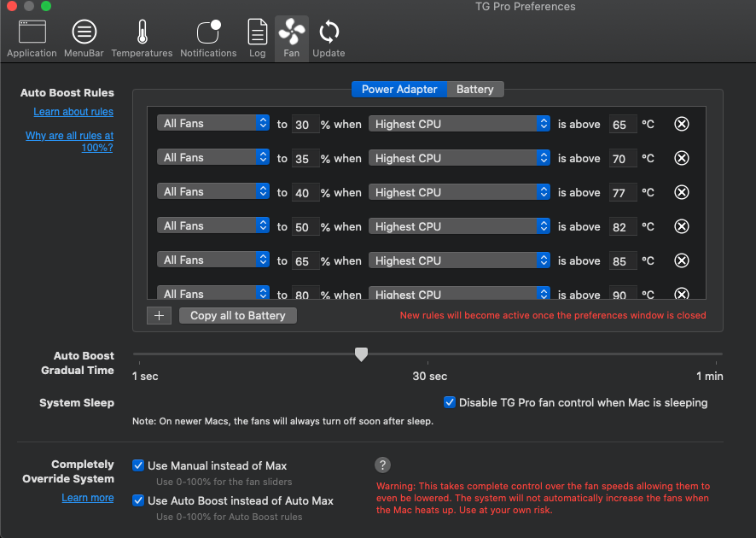Toggle Use Auto Boost instead of Auto Max
This screenshot has height=538, width=756.
click(138, 500)
